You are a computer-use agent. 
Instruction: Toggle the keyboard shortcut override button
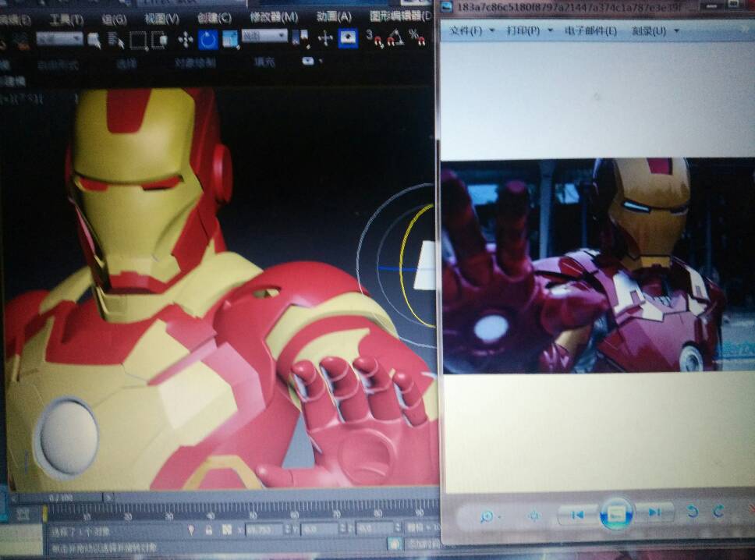coord(348,38)
